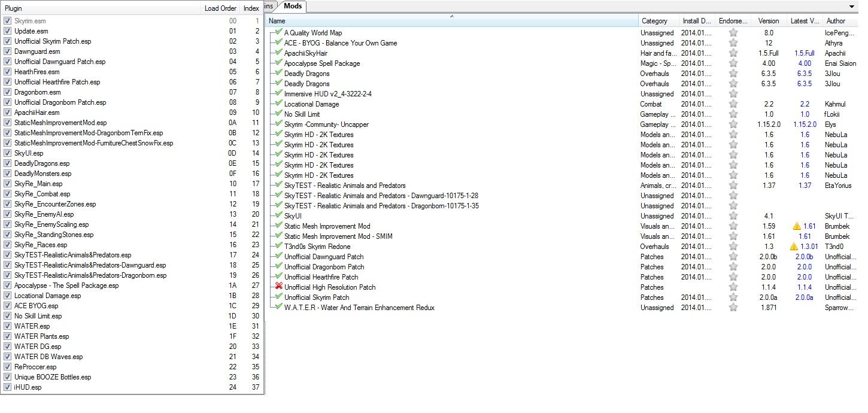The height and width of the screenshot is (413, 868).
Task: Click the warning icon by T3nd0s Skyrim Redone 1.3.01
Action: point(794,247)
